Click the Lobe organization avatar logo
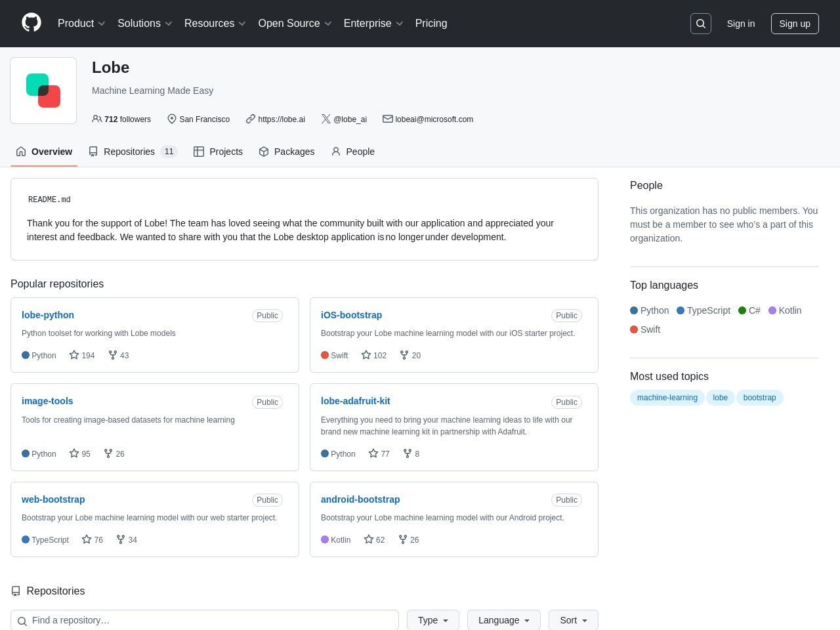Screen dimensions: 840x630 pyautogui.click(x=43, y=91)
